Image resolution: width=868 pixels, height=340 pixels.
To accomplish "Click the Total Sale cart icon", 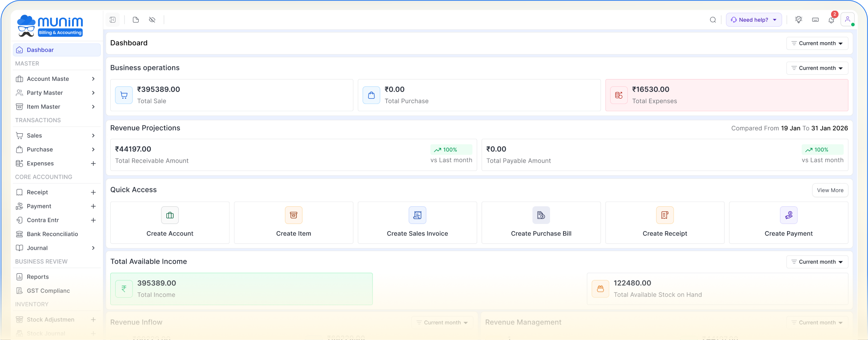I will tap(124, 95).
